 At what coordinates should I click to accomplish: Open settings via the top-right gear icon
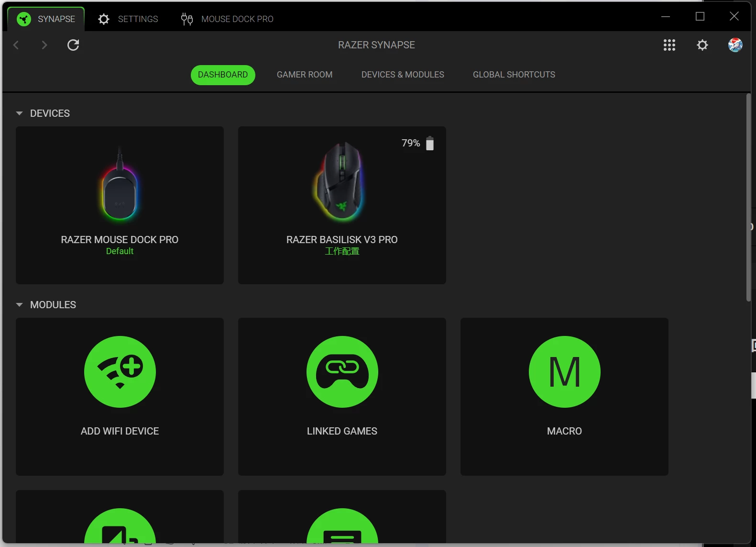coord(702,45)
